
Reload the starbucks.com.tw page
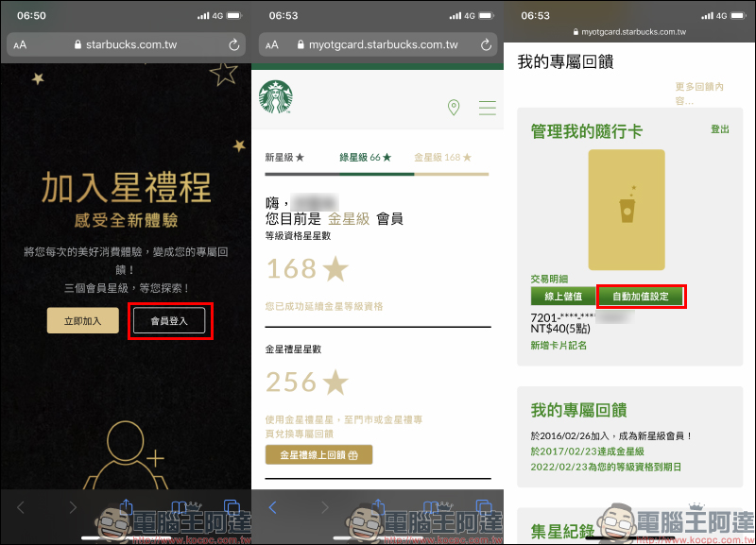click(233, 44)
